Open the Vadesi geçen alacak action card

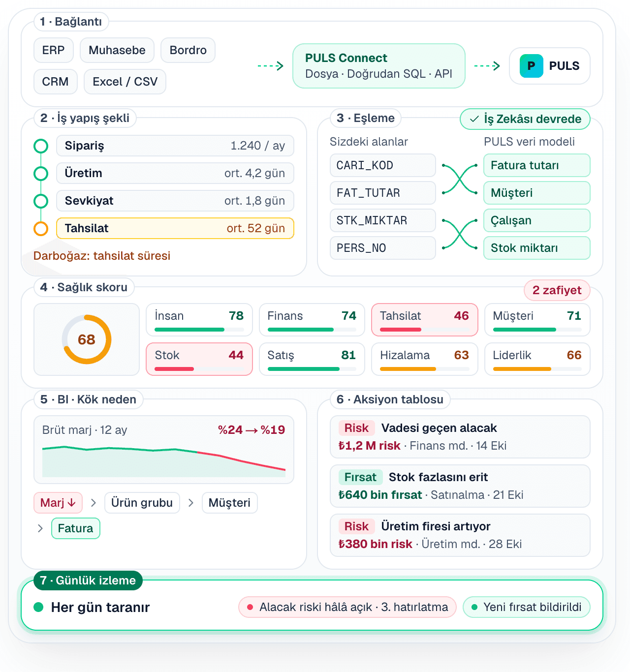(x=460, y=437)
